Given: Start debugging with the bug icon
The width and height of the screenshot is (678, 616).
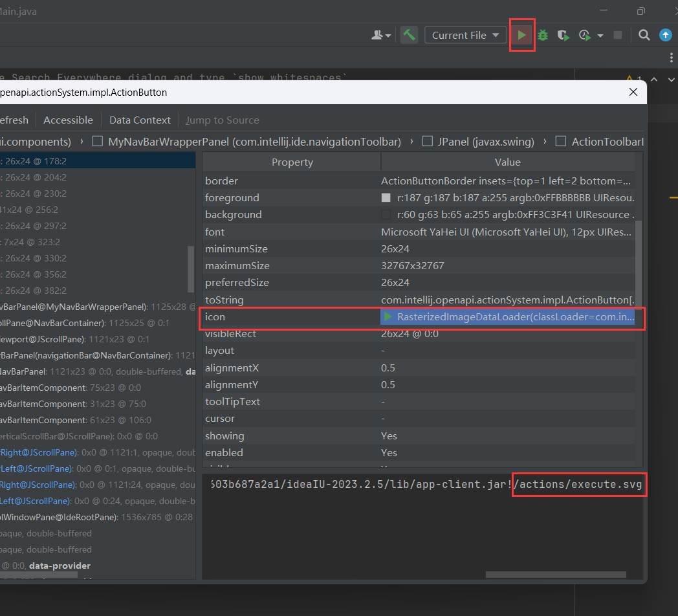Looking at the screenshot, I should [x=543, y=35].
